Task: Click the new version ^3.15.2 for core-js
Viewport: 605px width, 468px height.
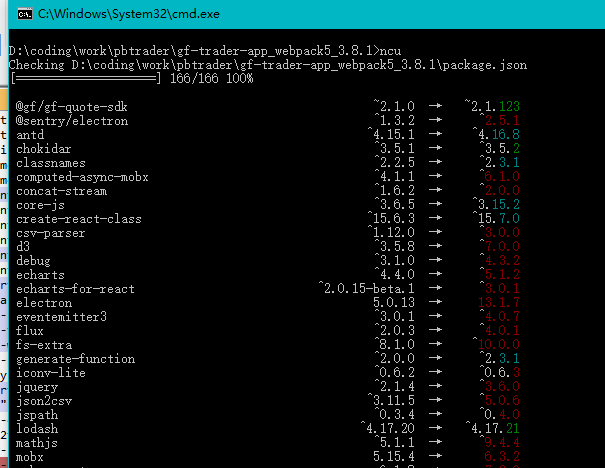Action: pyautogui.click(x=496, y=204)
